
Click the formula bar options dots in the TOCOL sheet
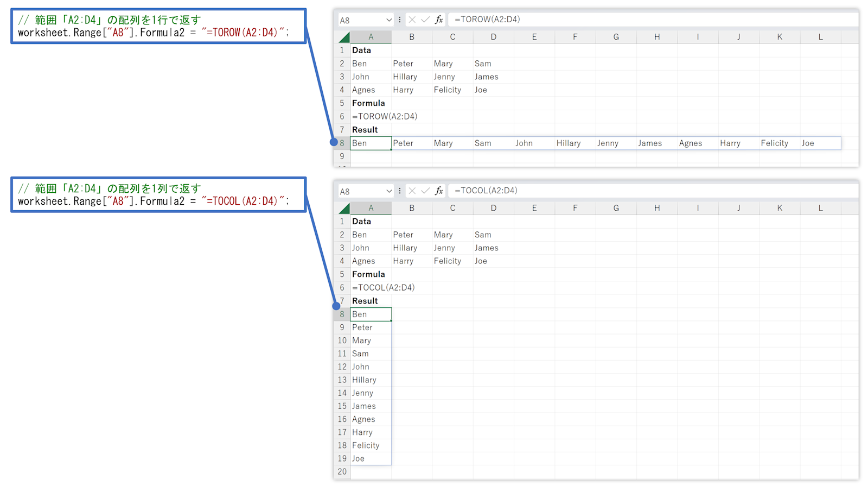400,191
